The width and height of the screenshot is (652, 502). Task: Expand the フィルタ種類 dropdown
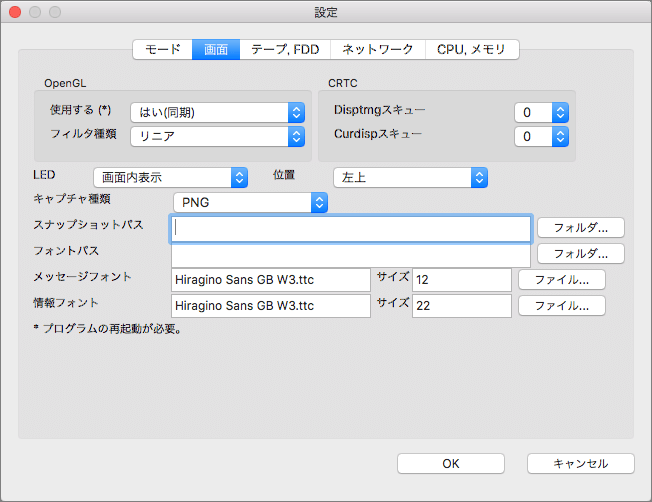click(217, 136)
